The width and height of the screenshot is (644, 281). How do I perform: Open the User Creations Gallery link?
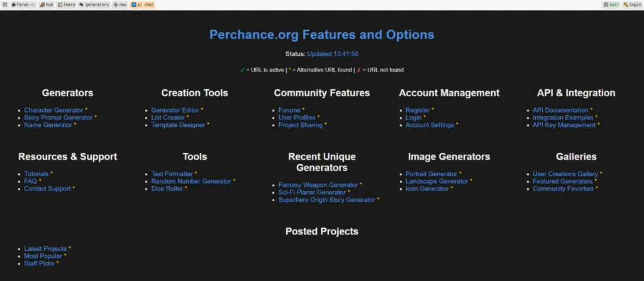pyautogui.click(x=565, y=174)
